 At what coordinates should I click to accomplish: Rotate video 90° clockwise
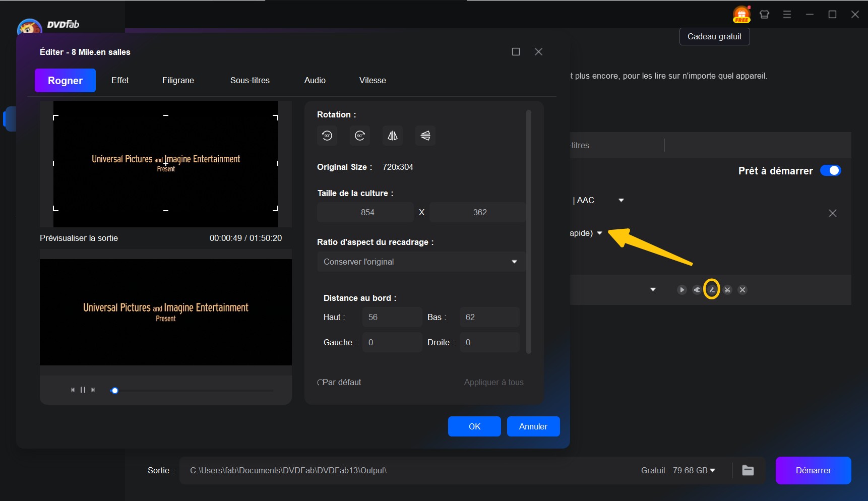coord(360,136)
